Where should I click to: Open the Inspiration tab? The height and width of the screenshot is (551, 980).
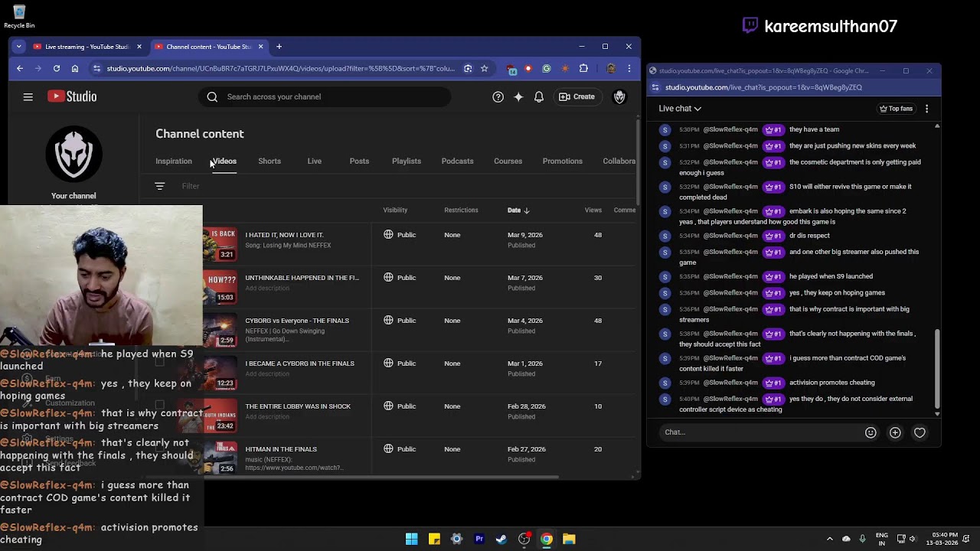pos(174,161)
